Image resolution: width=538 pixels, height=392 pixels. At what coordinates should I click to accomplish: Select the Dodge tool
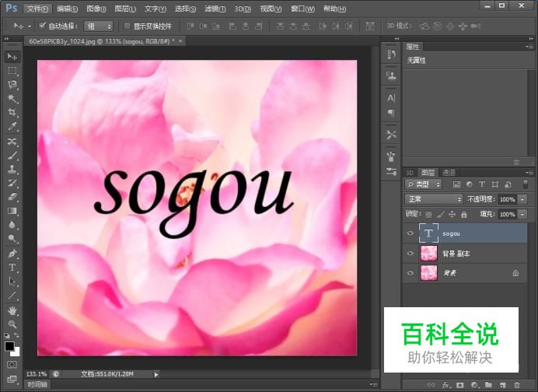[12, 238]
